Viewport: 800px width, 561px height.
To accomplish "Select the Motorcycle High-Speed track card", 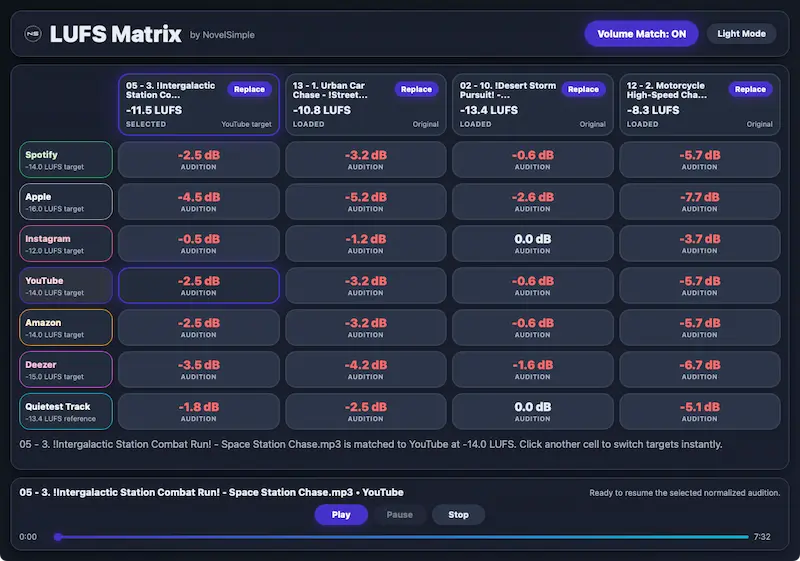I will (699, 105).
